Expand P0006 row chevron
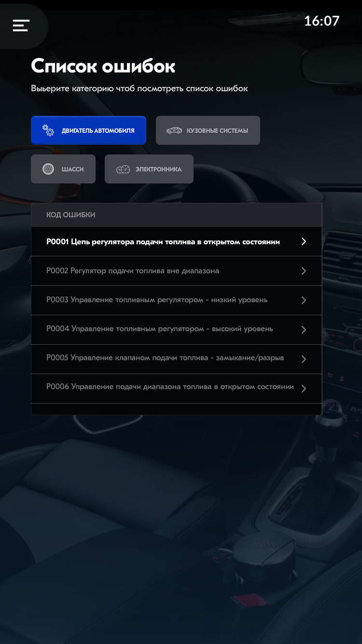This screenshot has height=644, width=362. (x=304, y=389)
